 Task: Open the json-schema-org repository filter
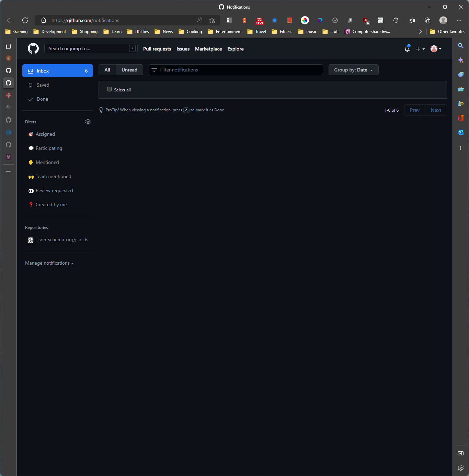pyautogui.click(x=58, y=240)
